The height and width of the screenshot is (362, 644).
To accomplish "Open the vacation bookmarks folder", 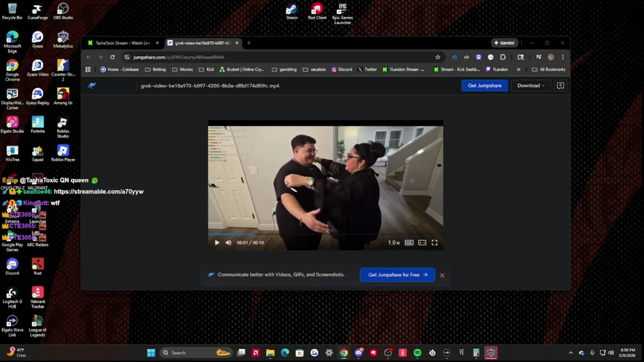I will pos(314,69).
